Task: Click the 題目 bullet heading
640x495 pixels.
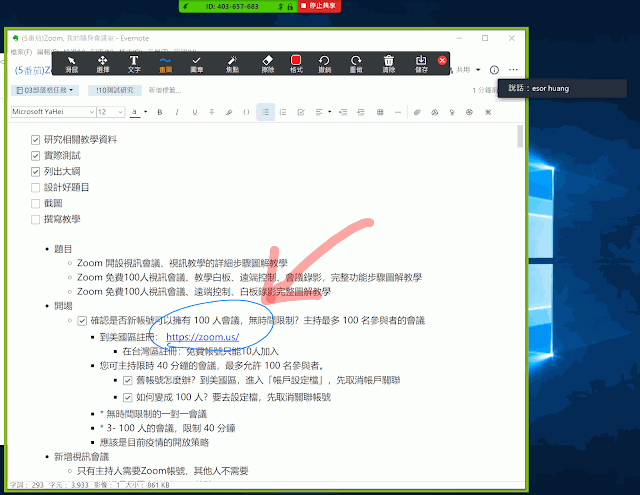Action: [x=63, y=249]
